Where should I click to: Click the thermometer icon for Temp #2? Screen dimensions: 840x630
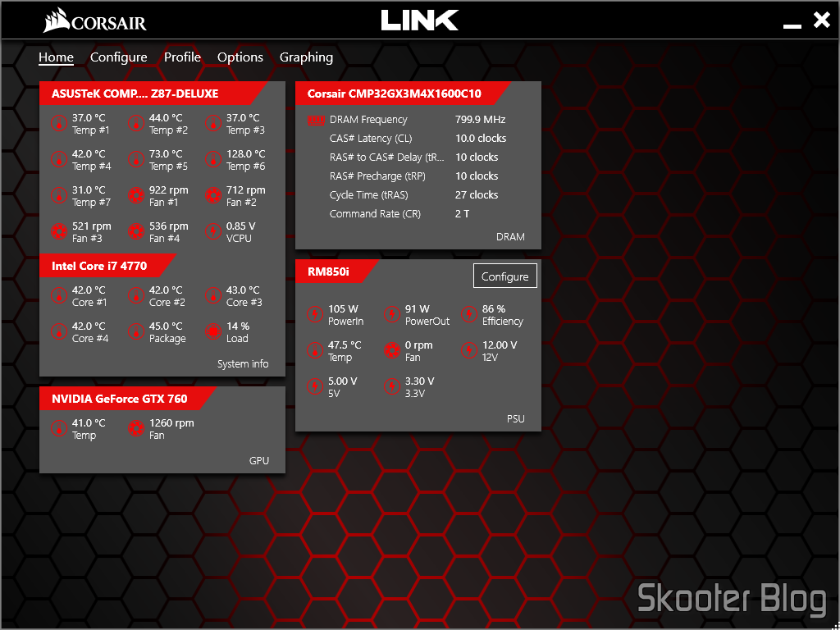(x=135, y=124)
